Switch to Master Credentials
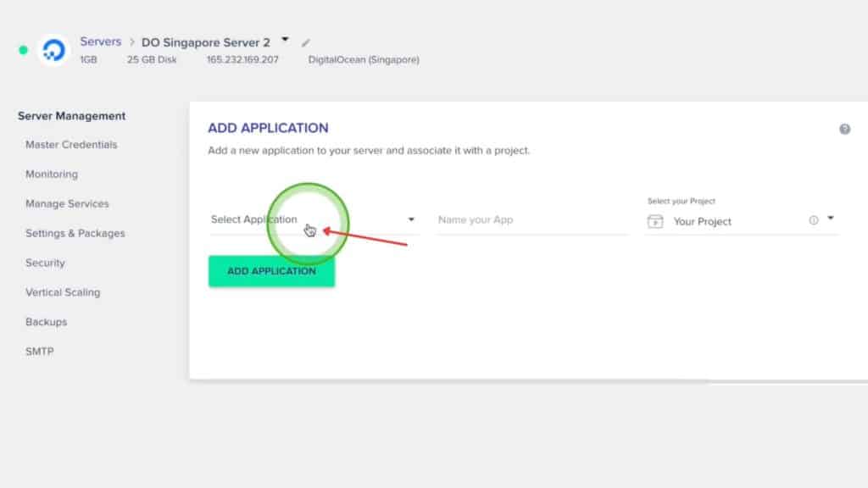Viewport: 868px width, 488px height. pos(70,144)
